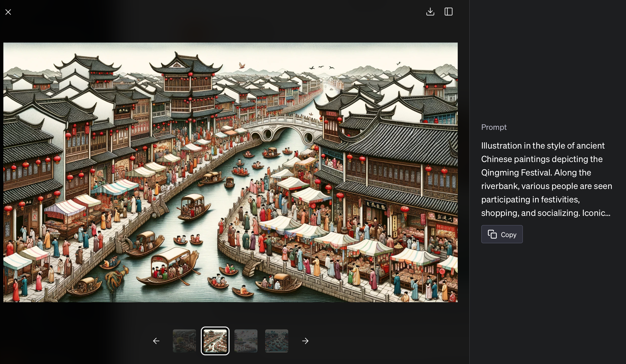Advance to next image with right arrow
The image size is (626, 364).
[305, 341]
